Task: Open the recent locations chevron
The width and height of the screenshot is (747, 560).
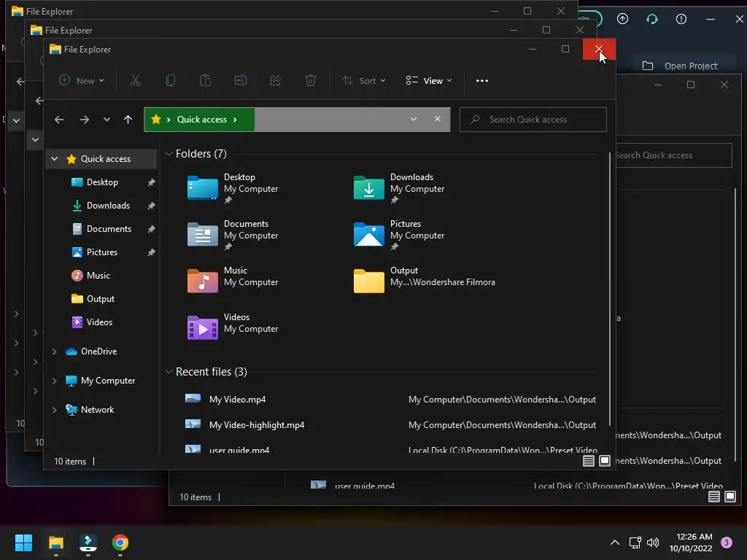Action: (x=107, y=120)
